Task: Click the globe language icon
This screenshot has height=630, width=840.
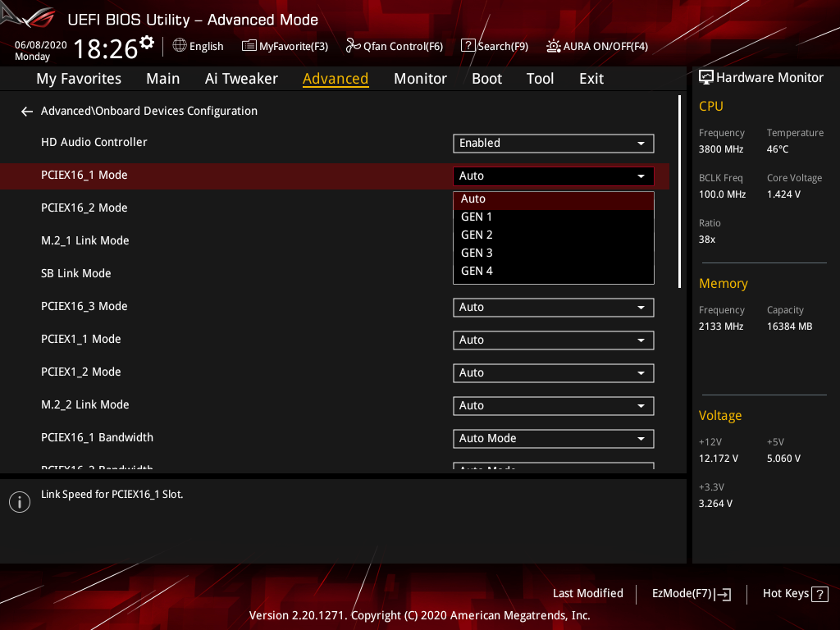Action: [x=180, y=46]
